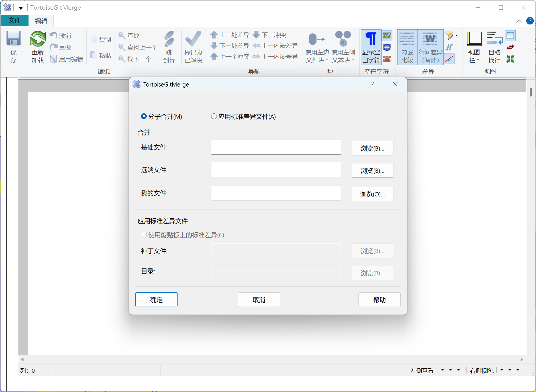Click the ignore comments double-slash icon
This screenshot has width=536, height=392.
click(449, 47)
